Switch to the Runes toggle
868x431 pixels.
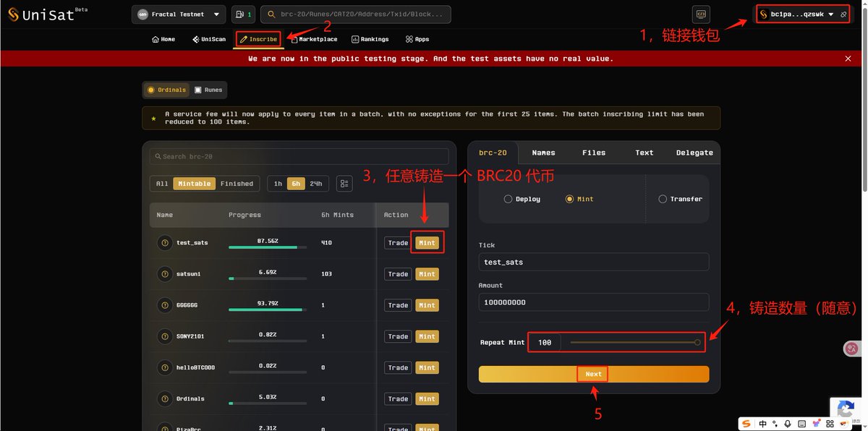pyautogui.click(x=208, y=90)
